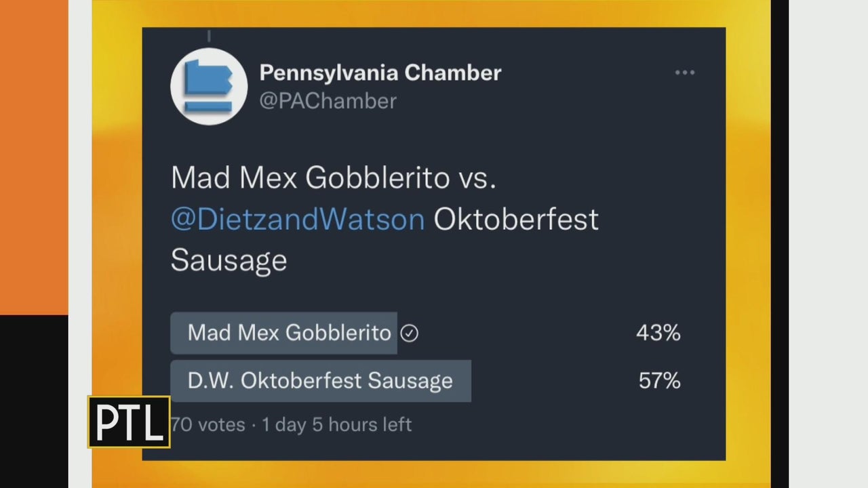Screen dimensions: 868x488
Task: Open the Pennsylvania Chamber display name
Action: [380, 73]
